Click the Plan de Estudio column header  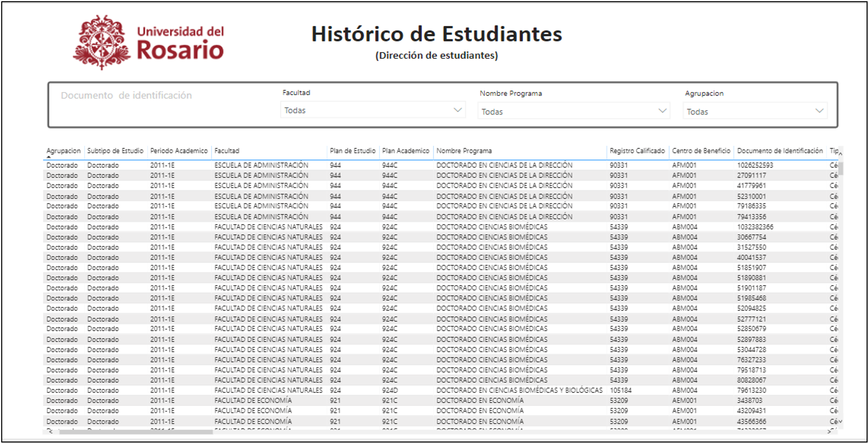pyautogui.click(x=352, y=151)
